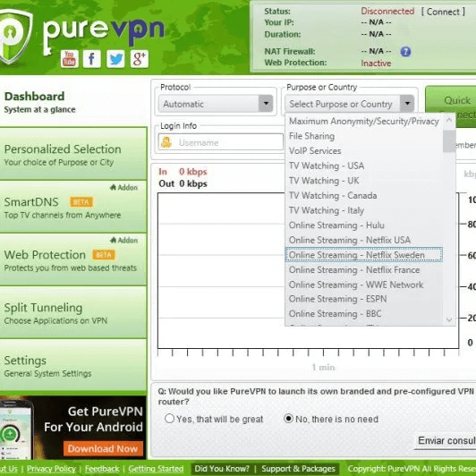
Task: Choose Online Streaming - Hulu
Action: 363,225
